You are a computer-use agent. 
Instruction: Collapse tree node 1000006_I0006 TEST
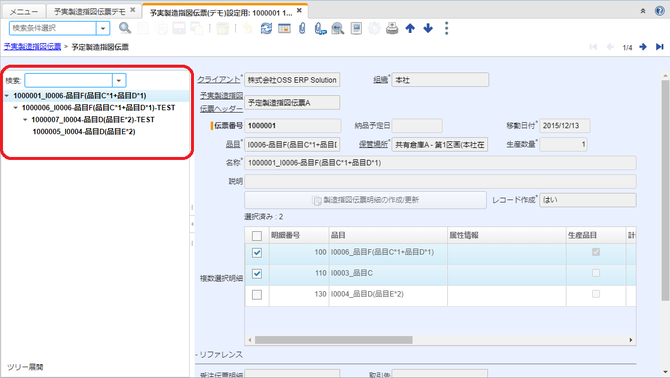point(16,108)
